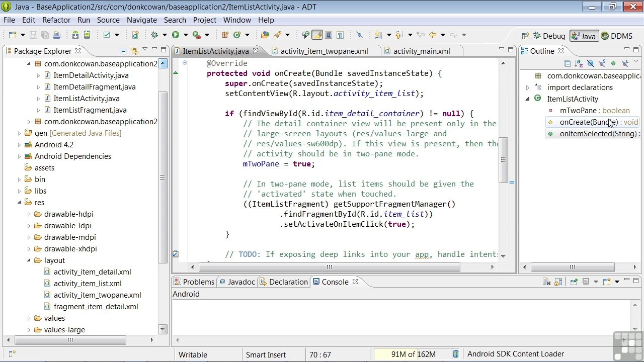Select onItemSelected(String) in Outline

(593, 134)
